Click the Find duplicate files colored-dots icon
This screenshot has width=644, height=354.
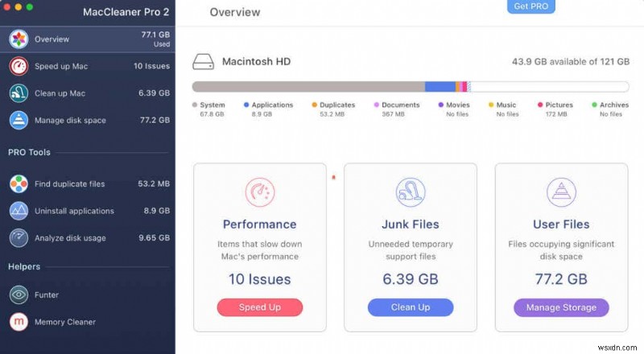tap(19, 184)
